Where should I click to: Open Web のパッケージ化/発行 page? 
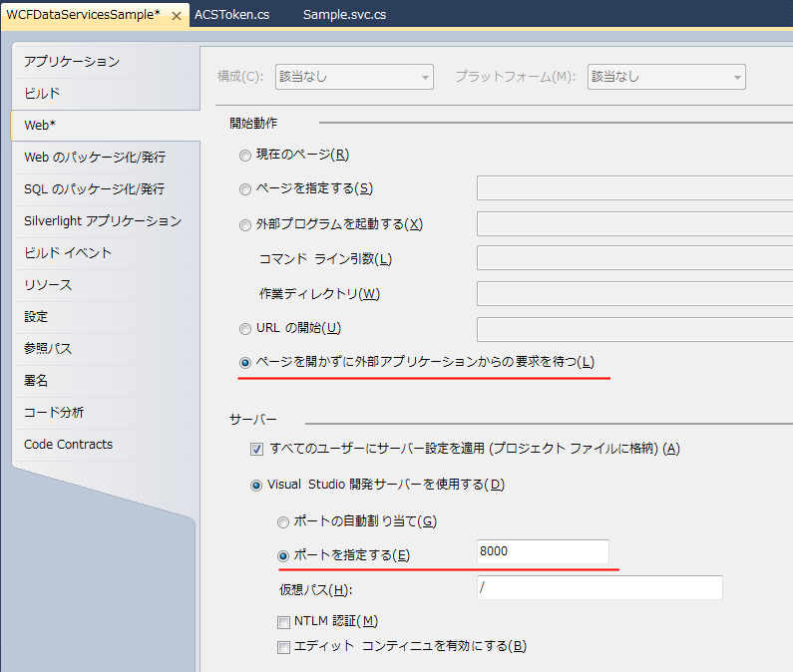tap(95, 158)
